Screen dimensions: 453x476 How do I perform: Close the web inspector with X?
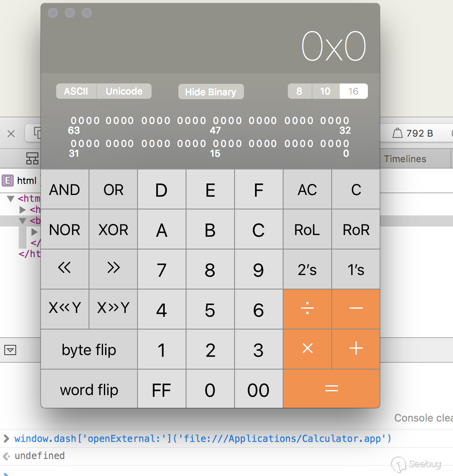(11, 134)
